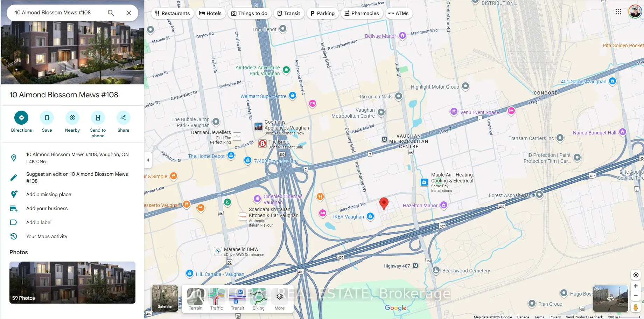
Task: Enable the Traffic layer
Action: pyautogui.click(x=216, y=299)
